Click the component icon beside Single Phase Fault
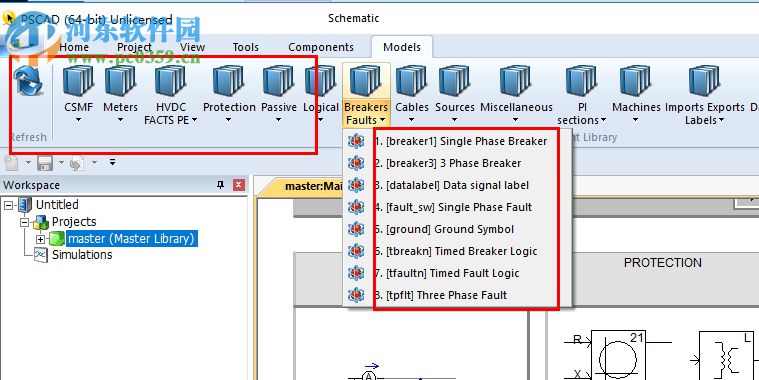This screenshot has height=380, width=759. click(356, 207)
